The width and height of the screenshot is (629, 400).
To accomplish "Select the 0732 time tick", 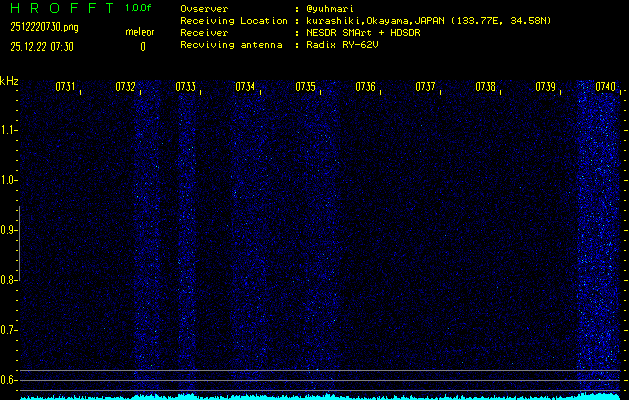I will point(125,87).
